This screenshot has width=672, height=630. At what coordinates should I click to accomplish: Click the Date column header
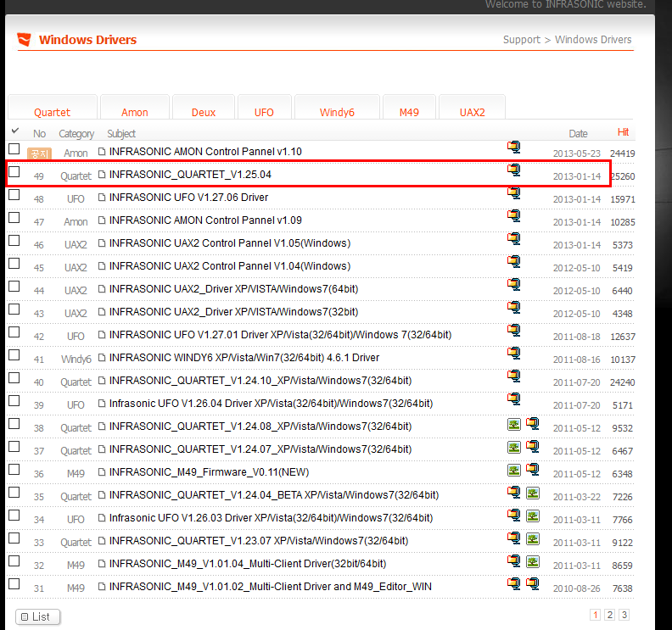coord(578,134)
